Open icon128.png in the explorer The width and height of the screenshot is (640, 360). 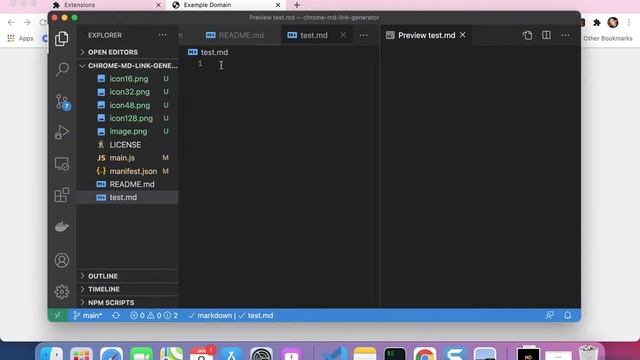pyautogui.click(x=128, y=118)
